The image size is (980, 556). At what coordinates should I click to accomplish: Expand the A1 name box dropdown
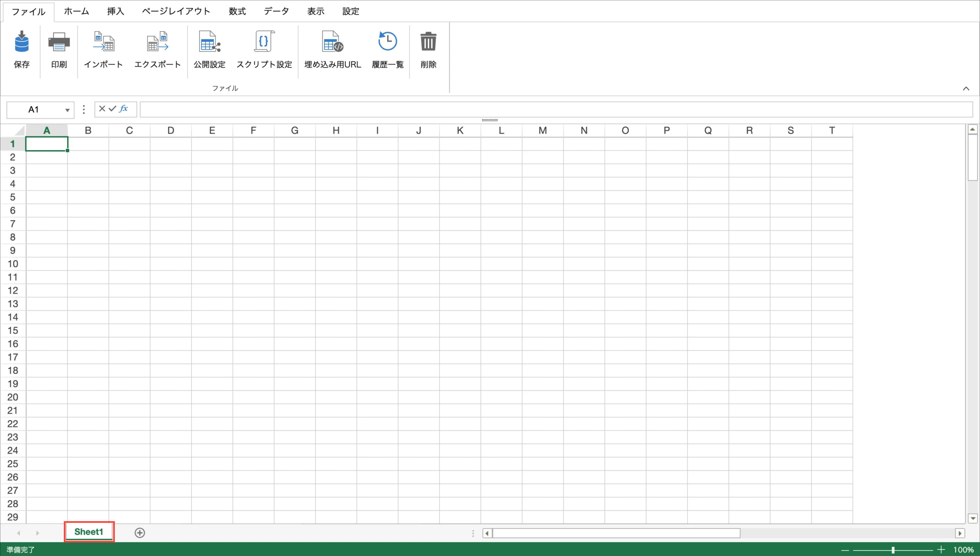[67, 110]
